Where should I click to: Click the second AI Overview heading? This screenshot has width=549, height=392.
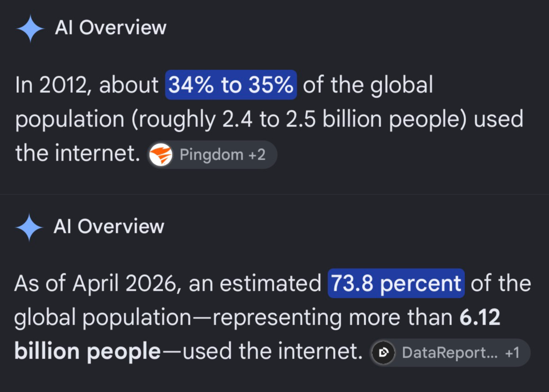point(109,226)
